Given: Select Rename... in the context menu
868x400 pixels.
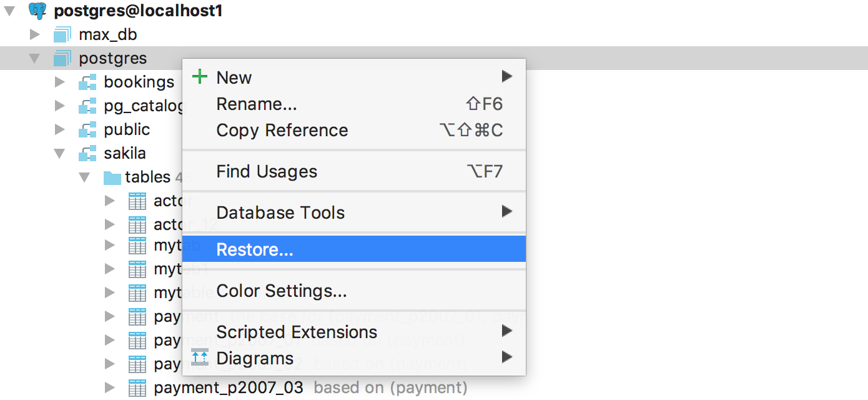Looking at the screenshot, I should point(257,104).
